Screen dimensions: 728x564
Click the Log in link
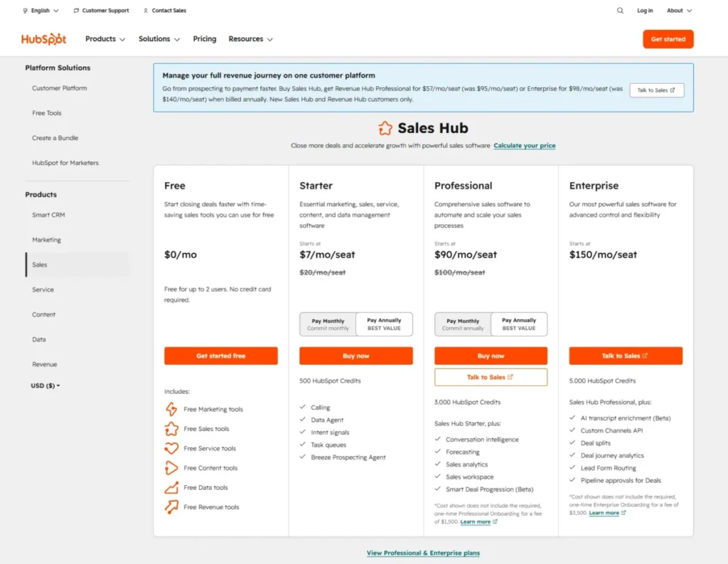coord(644,10)
